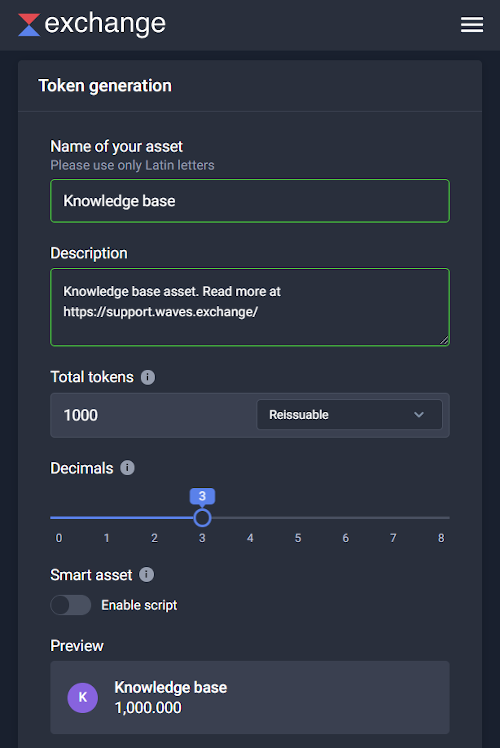Click the total tokens amount field
The width and height of the screenshot is (500, 748).
(153, 415)
